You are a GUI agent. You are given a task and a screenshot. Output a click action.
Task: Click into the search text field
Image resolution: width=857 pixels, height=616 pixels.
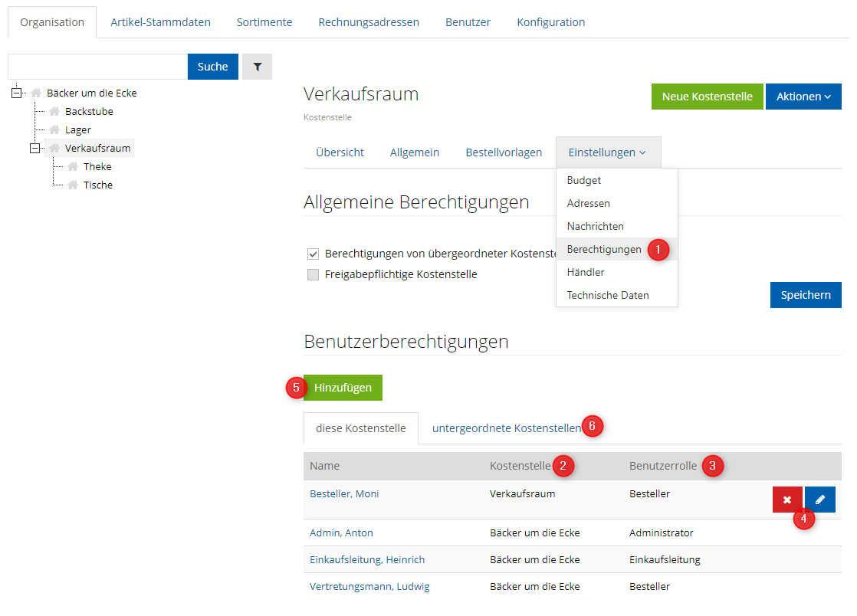pyautogui.click(x=97, y=67)
